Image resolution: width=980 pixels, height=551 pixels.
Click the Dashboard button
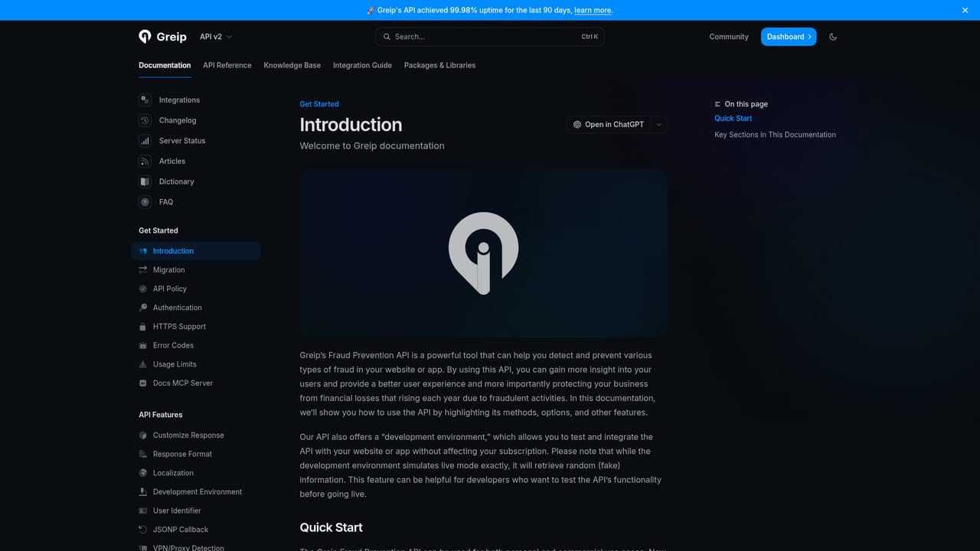(x=789, y=37)
